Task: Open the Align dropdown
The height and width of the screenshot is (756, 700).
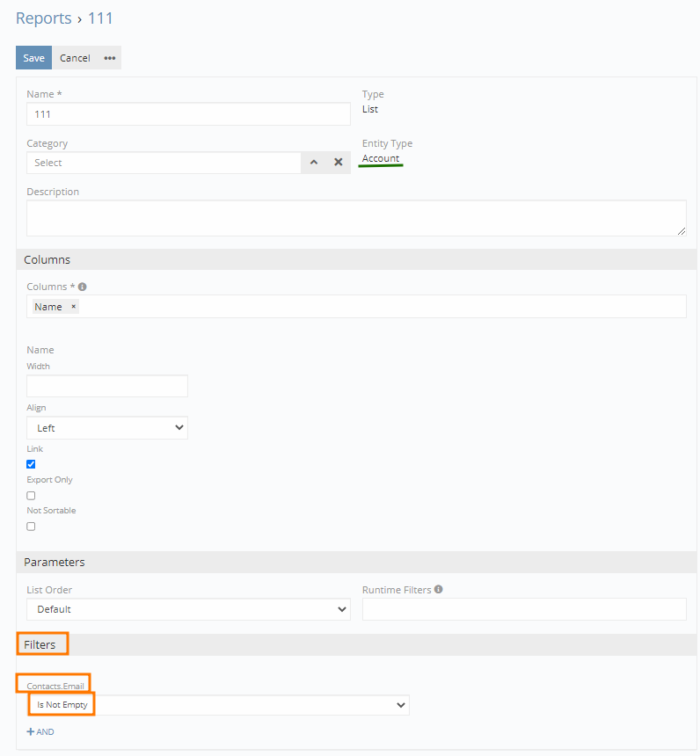Action: click(107, 428)
